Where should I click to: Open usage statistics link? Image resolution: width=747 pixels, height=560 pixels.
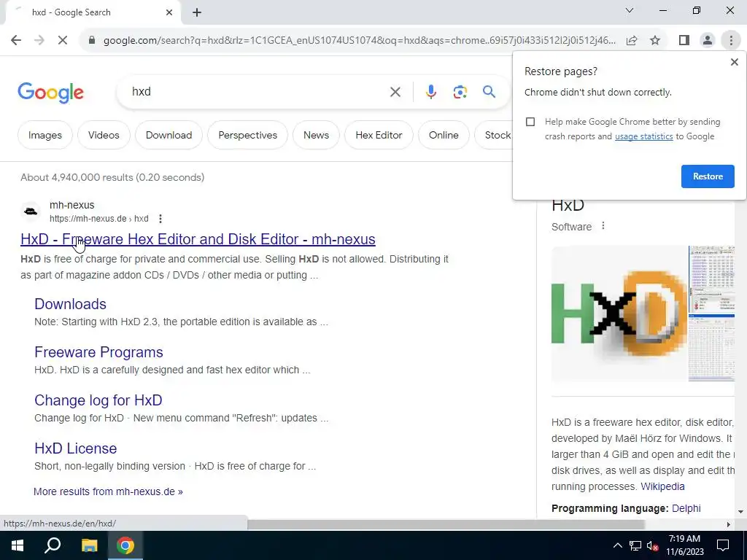coord(643,136)
